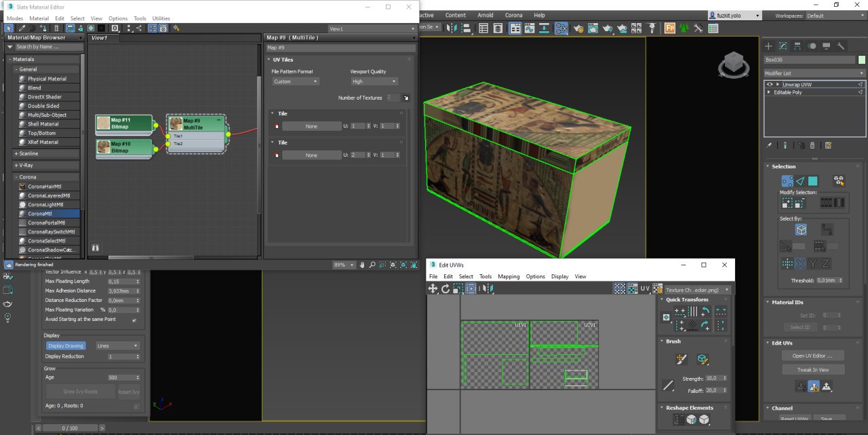Toggle checker pattern display in Edit UVWs
This screenshot has width=868, height=435.
pos(632,288)
